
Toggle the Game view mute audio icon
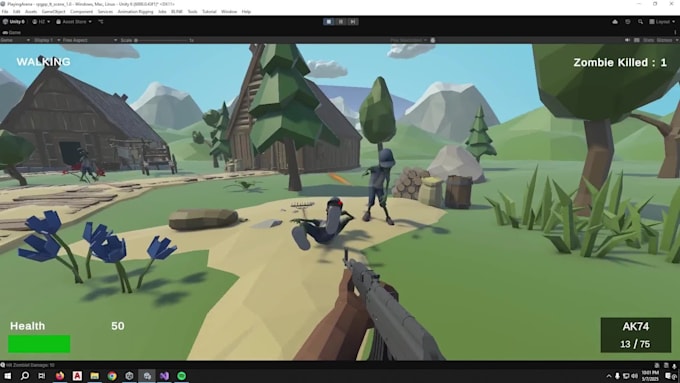(627, 40)
